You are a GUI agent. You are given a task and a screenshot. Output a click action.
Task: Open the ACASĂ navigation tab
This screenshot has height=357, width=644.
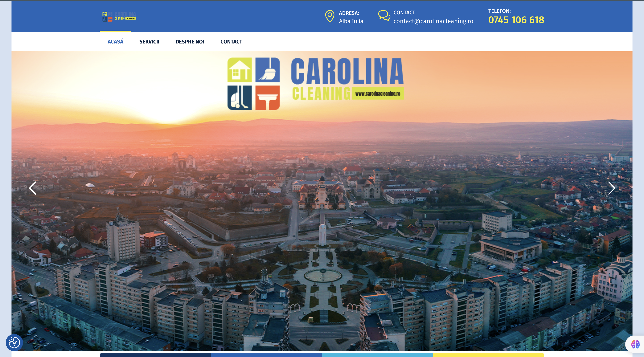click(115, 42)
